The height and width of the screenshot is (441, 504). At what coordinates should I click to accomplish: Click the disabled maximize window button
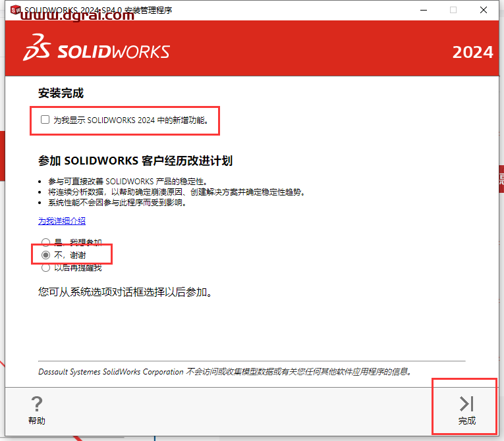point(453,10)
